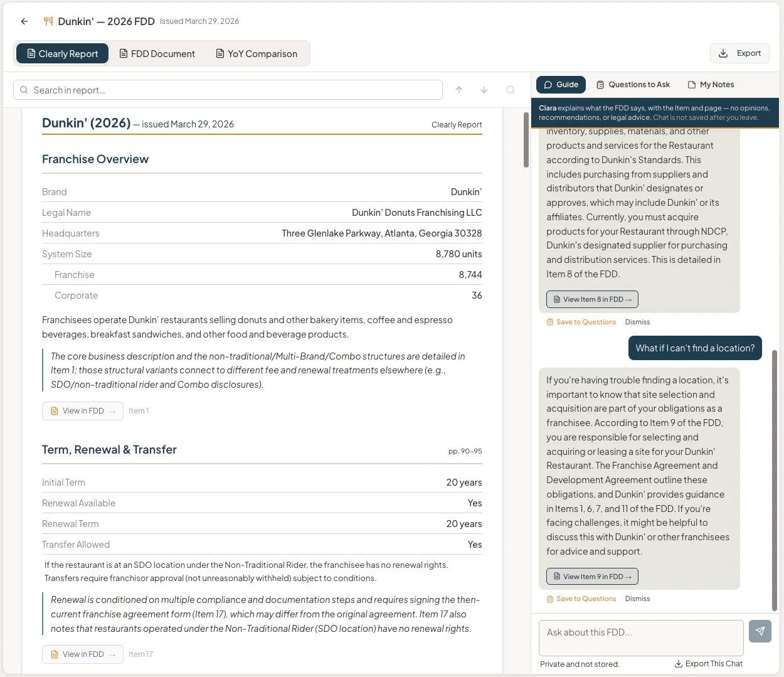The image size is (784, 677).
Task: Save Item 9 answer to Questions
Action: click(581, 599)
